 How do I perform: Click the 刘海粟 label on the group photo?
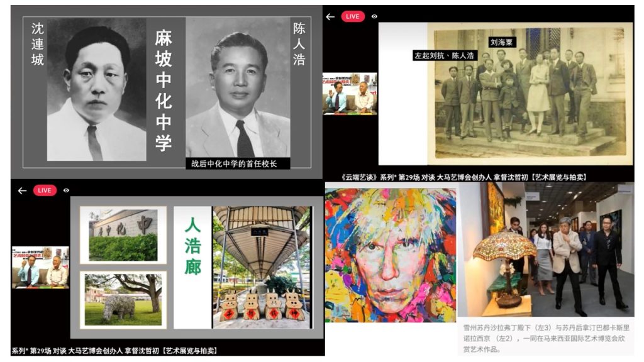point(501,42)
